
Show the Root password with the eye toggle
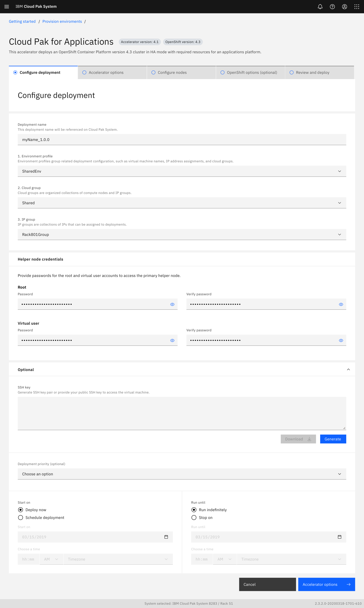[172, 304]
